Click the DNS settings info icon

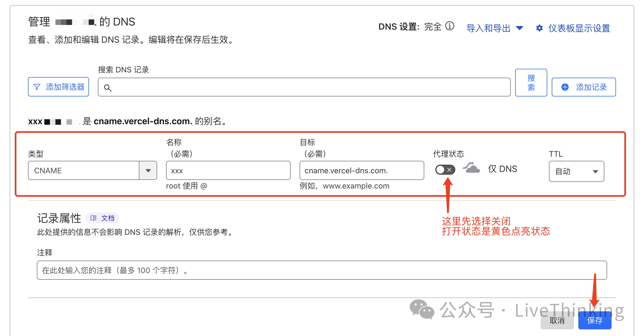tap(449, 26)
